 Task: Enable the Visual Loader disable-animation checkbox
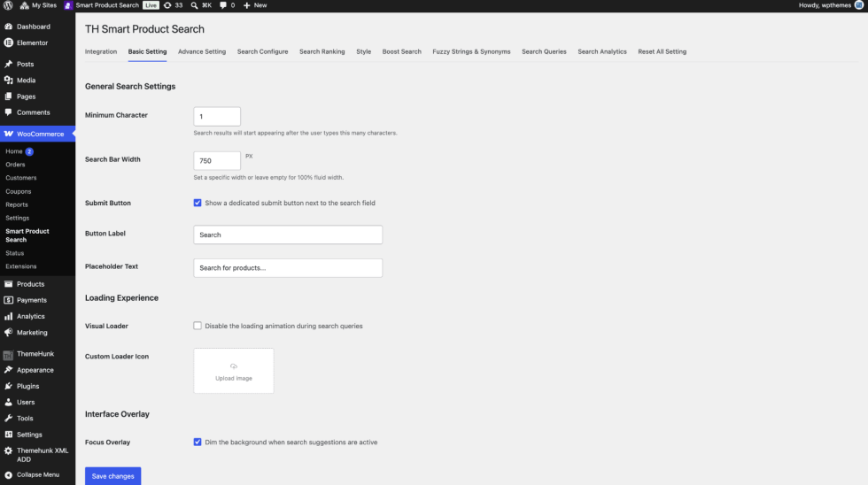coord(198,326)
